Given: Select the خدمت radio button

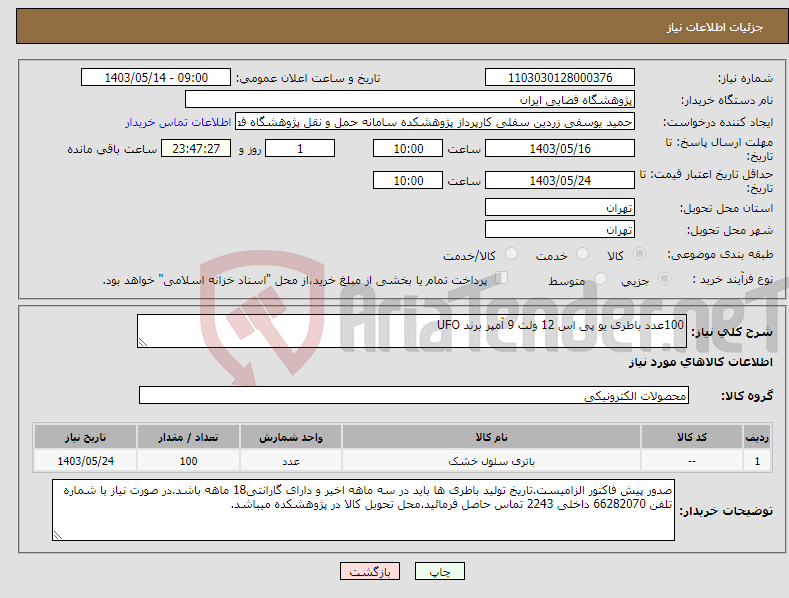Looking at the screenshot, I should [582, 254].
